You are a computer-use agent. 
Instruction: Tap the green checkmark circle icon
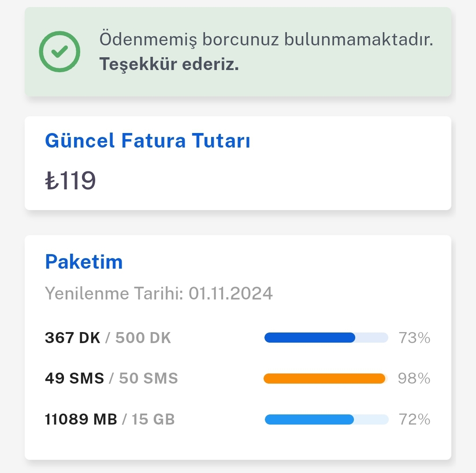coord(59,52)
